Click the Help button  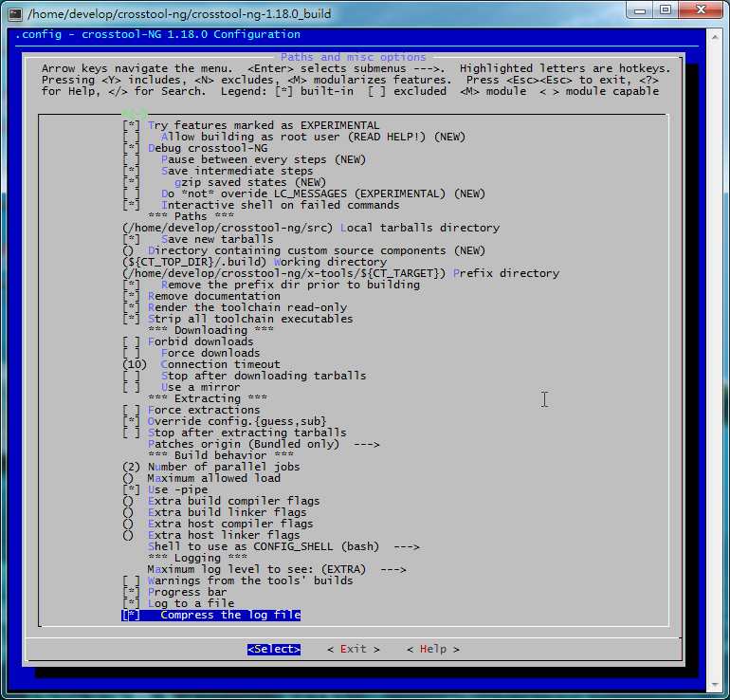[x=433, y=649]
